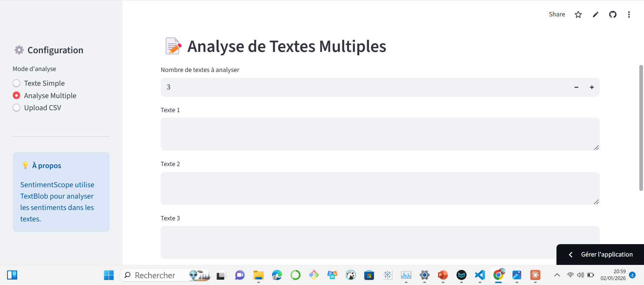This screenshot has width=644, height=285.
Task: Open File Explorer from the taskbar
Action: (x=258, y=275)
